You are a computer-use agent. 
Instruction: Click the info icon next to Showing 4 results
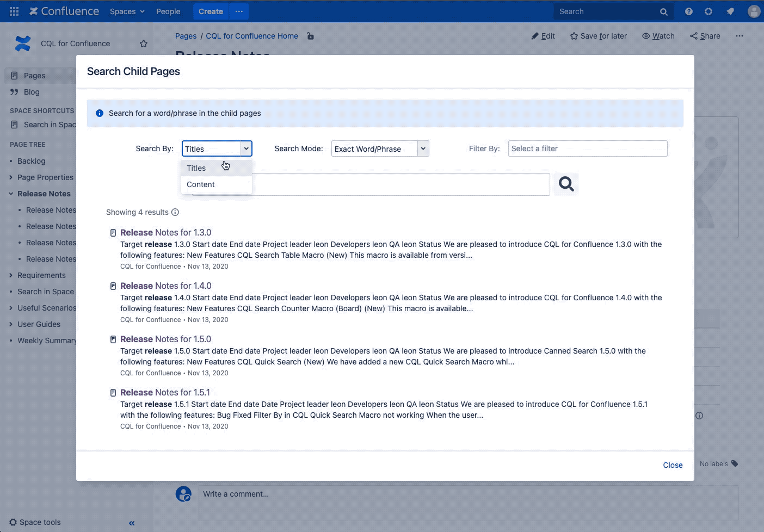click(175, 212)
